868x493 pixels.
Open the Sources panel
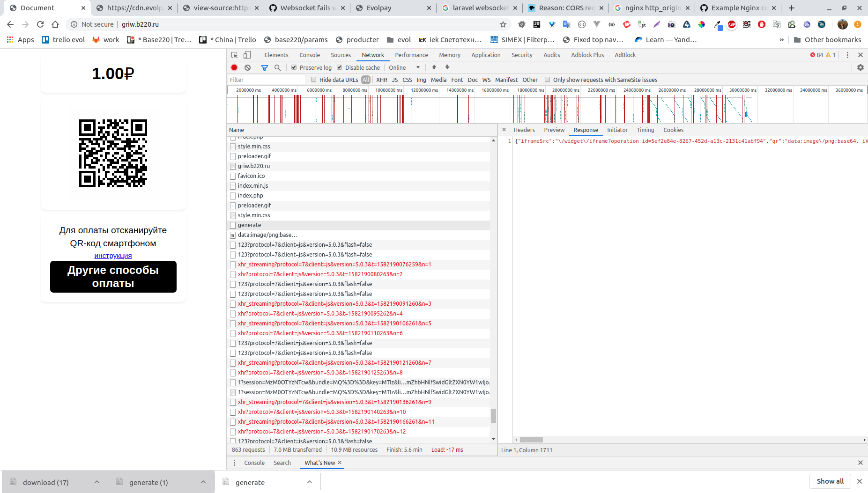[x=341, y=55]
